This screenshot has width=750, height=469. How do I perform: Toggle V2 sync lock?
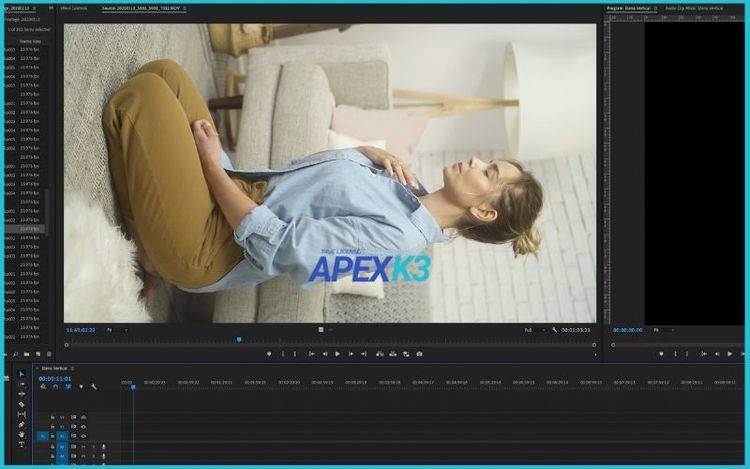(74, 426)
